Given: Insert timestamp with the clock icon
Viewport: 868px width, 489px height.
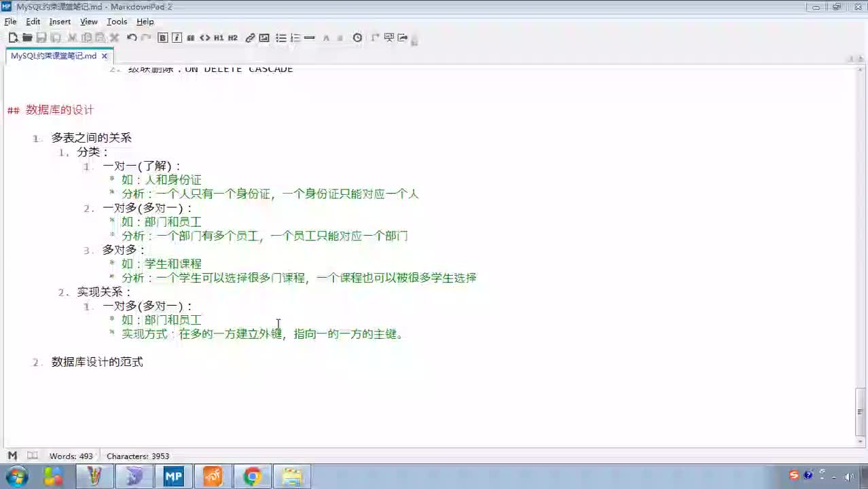Looking at the screenshot, I should click(x=357, y=38).
